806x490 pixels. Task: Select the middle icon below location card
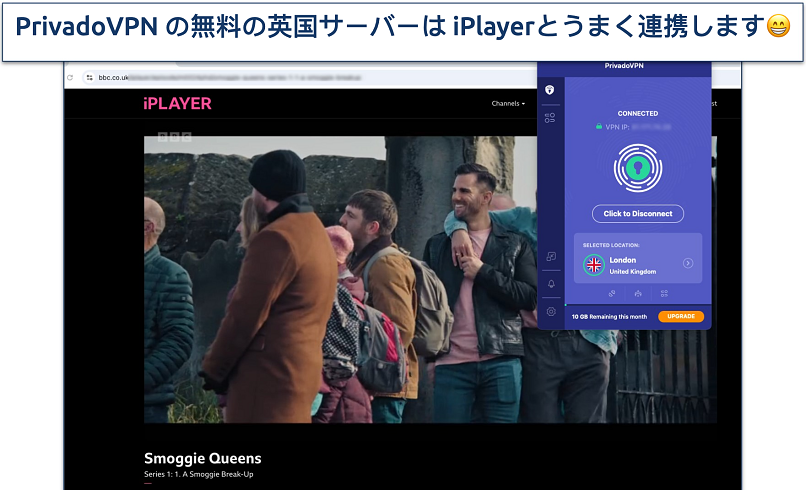[x=637, y=293]
